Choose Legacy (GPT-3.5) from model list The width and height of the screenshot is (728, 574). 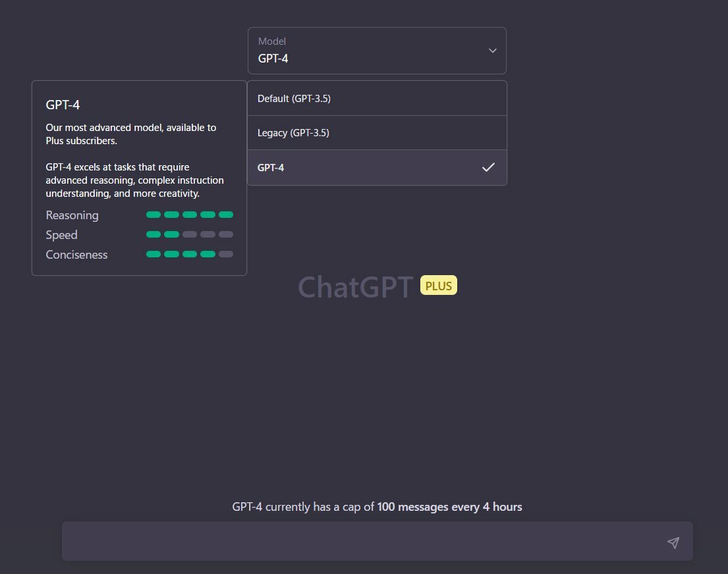tap(377, 133)
